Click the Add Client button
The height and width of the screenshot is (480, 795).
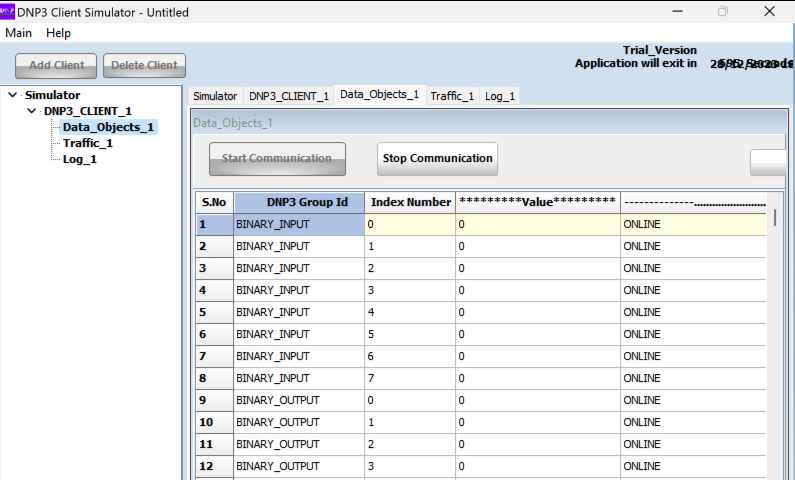pos(56,66)
